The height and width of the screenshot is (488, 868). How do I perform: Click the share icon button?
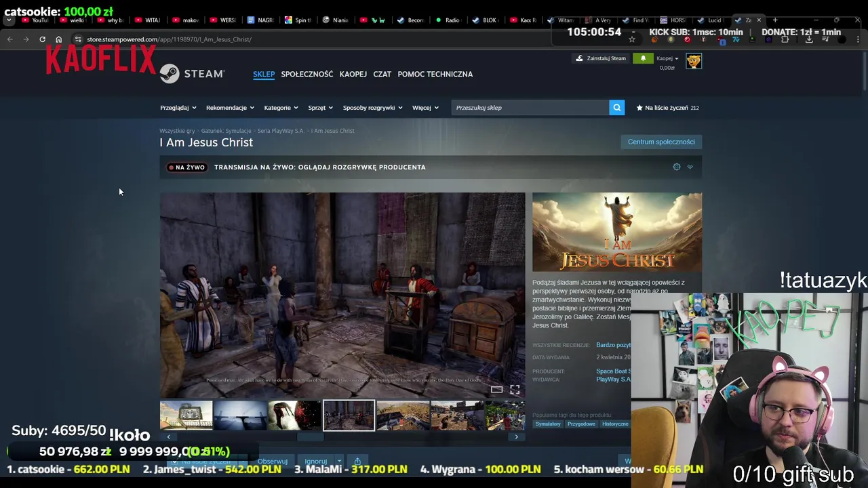tap(357, 461)
